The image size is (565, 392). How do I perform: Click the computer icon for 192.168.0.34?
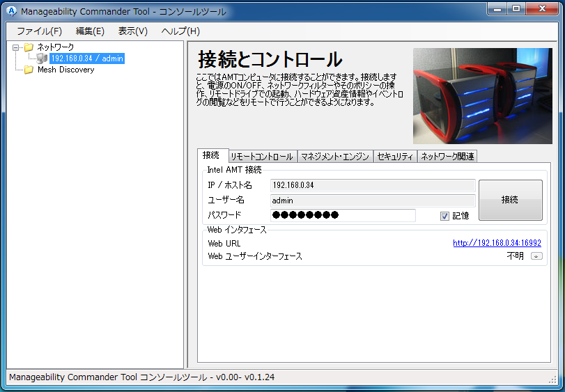coord(42,58)
